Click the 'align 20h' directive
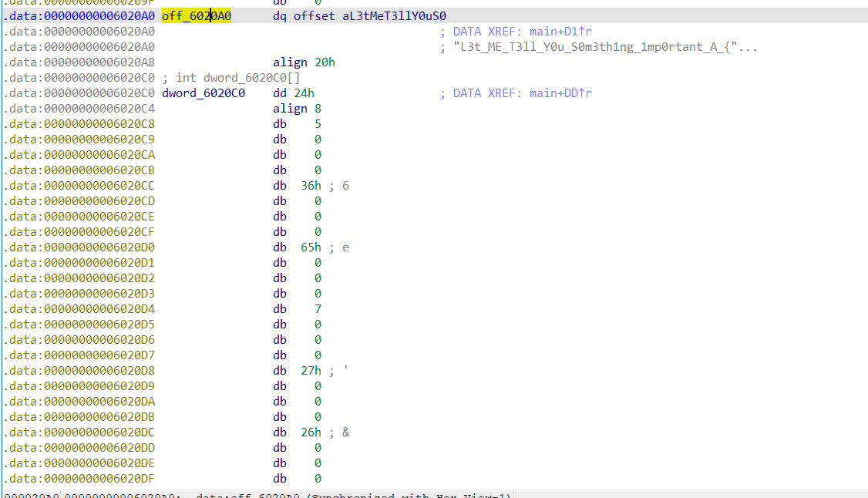This screenshot has height=498, width=868. tap(304, 62)
